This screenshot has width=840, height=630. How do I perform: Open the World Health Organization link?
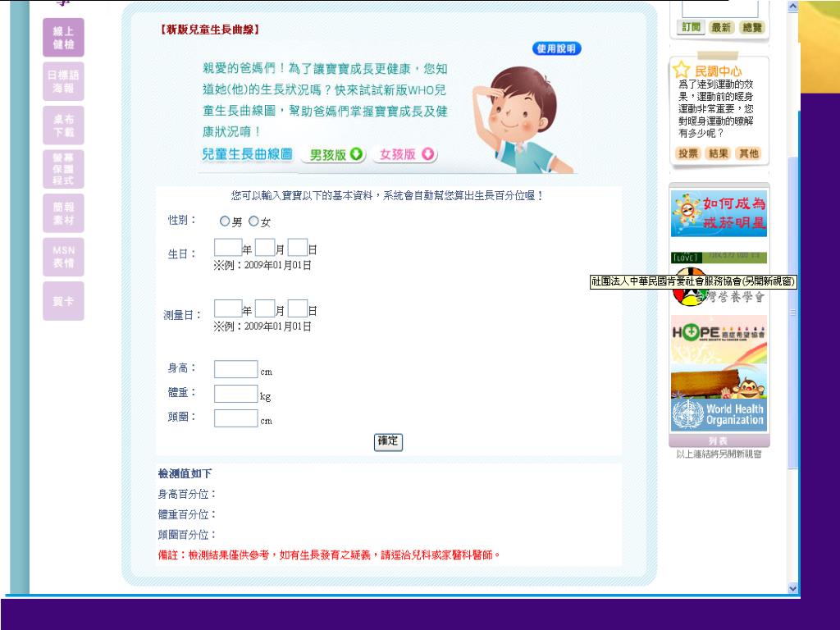point(719,414)
